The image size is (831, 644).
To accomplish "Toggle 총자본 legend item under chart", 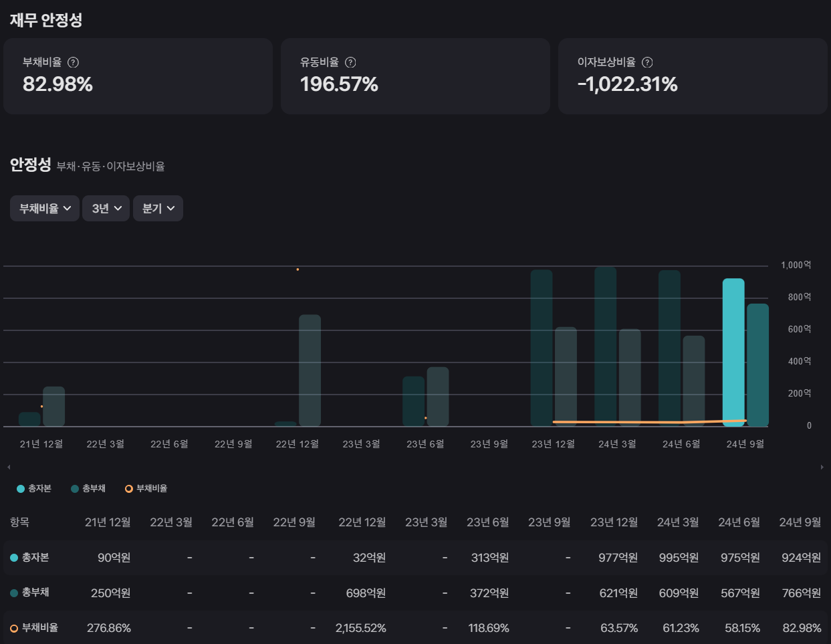I will click(34, 489).
